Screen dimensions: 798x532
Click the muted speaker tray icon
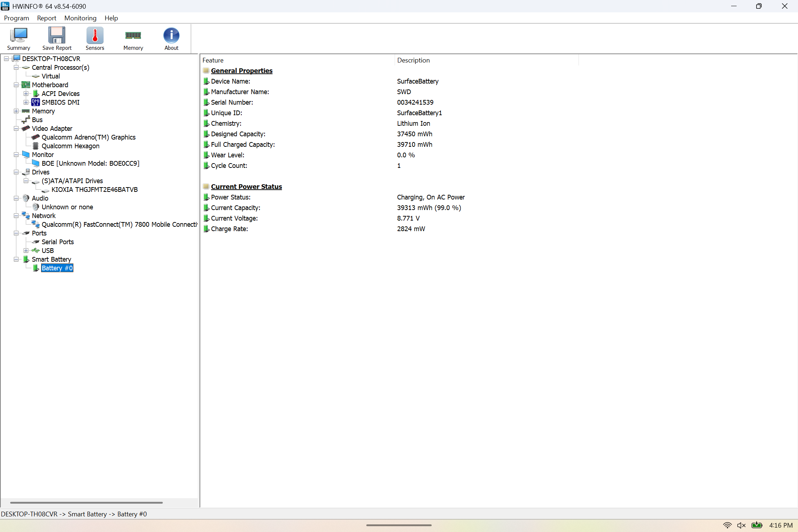click(x=741, y=525)
